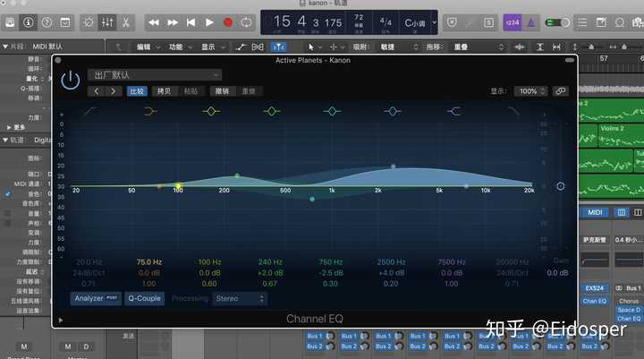Open the Mixer faders icon
Image resolution: width=644 pixels, height=359 pixels.
pyautogui.click(x=107, y=22)
